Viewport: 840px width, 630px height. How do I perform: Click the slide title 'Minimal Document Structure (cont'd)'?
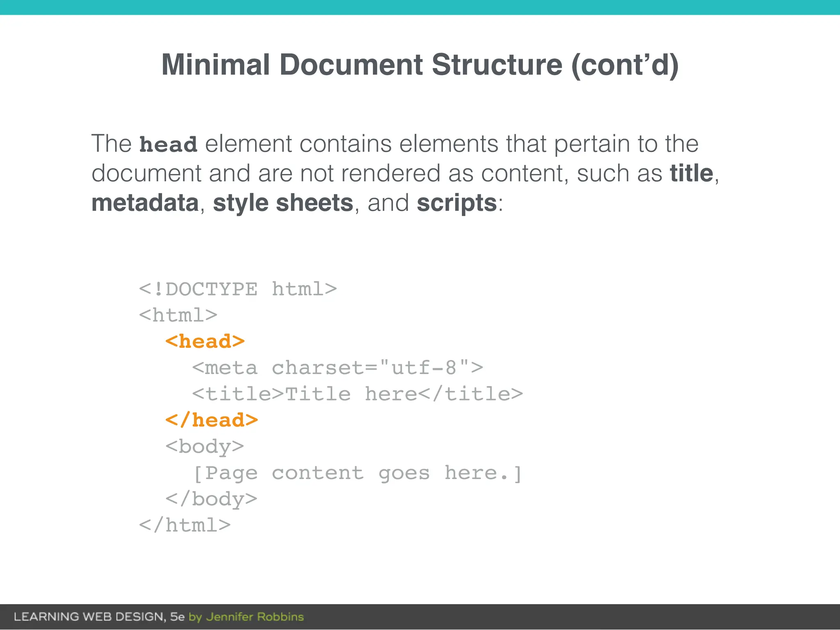click(420, 65)
